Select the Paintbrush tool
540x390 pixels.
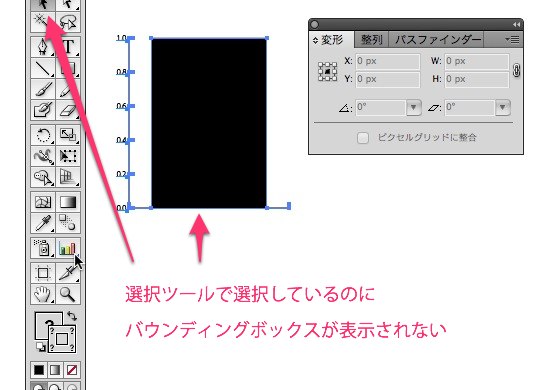tap(43, 89)
